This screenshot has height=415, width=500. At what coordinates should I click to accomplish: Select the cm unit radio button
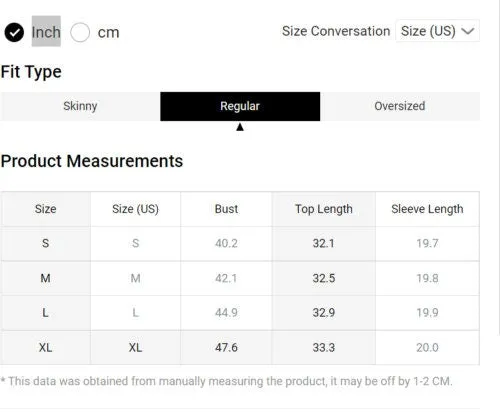[80, 32]
